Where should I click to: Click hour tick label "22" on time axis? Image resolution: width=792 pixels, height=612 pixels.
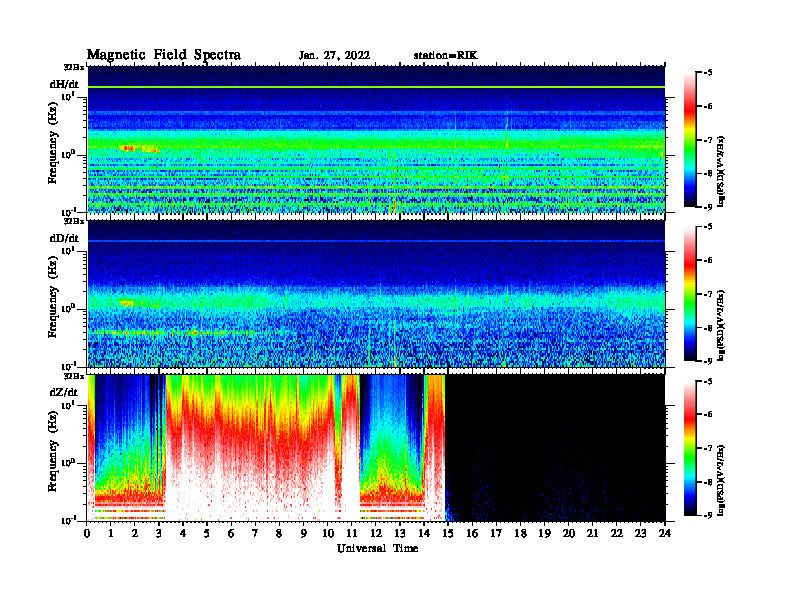[617, 534]
